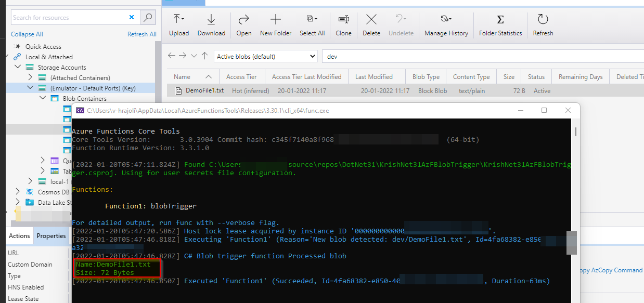Clear the resource search box
The width and height of the screenshot is (644, 303).
coord(132,17)
